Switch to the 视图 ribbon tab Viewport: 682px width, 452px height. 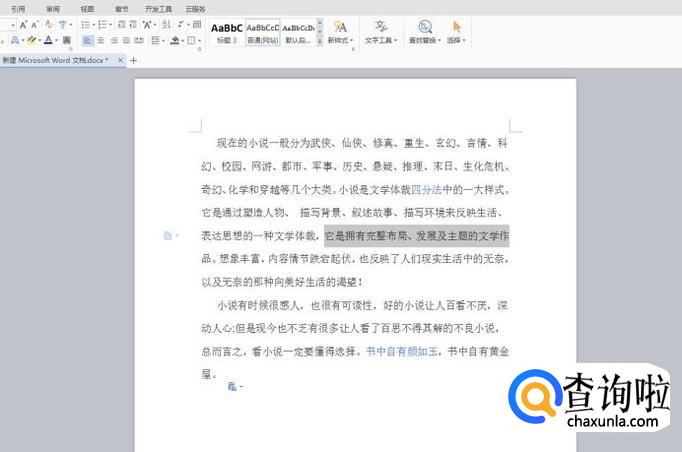(87, 9)
